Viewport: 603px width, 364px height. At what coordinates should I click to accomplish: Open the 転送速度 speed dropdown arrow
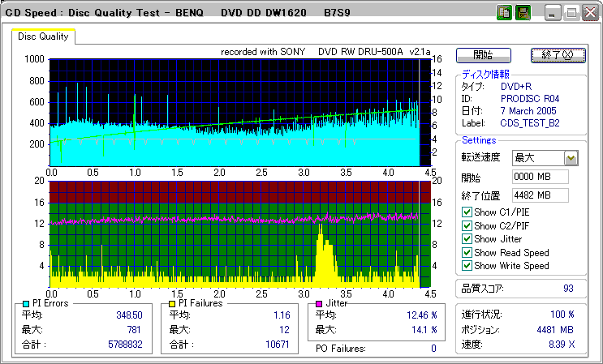[571, 158]
